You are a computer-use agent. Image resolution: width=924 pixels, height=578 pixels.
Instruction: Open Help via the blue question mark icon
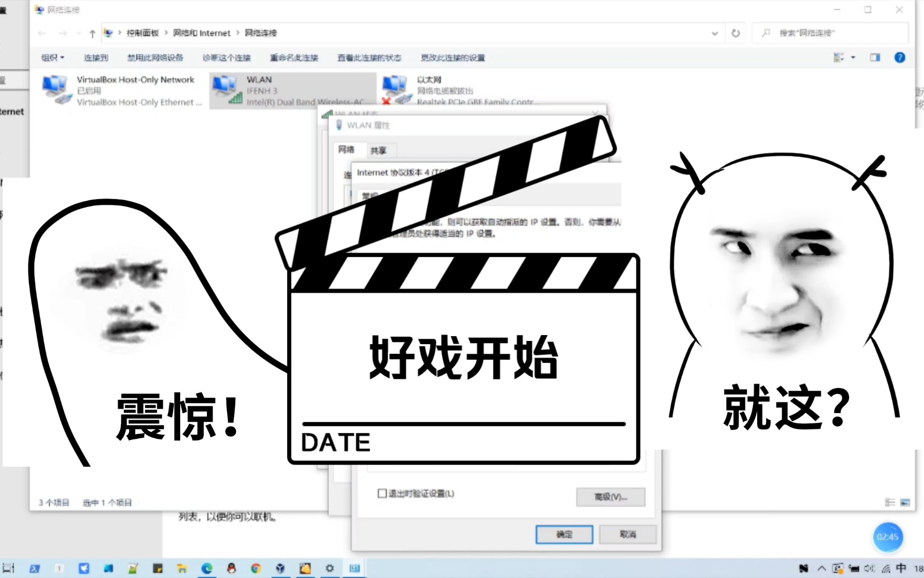click(x=900, y=58)
